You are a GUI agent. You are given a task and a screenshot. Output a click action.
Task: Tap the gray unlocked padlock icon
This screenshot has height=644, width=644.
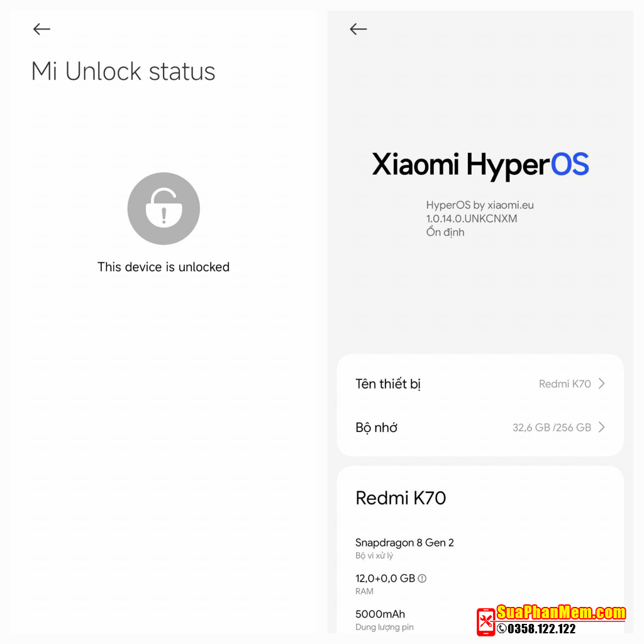coord(164,209)
